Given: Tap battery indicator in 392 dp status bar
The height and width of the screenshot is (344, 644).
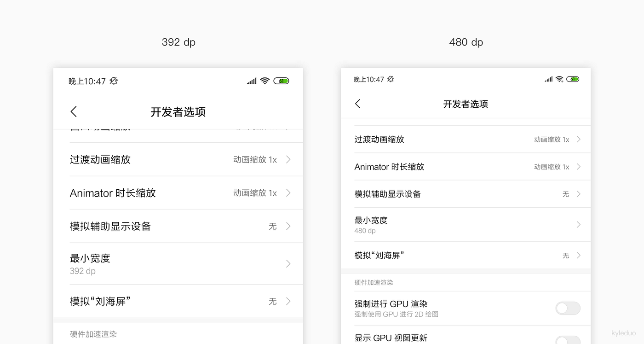Looking at the screenshot, I should click(281, 81).
